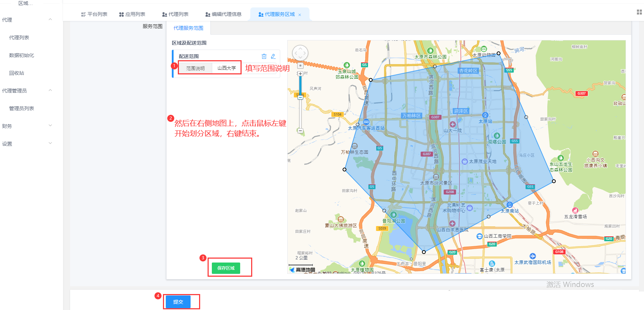Screen dimensions: 644x310
Task: Expand the 财务 sidebar menu
Action: coord(50,125)
